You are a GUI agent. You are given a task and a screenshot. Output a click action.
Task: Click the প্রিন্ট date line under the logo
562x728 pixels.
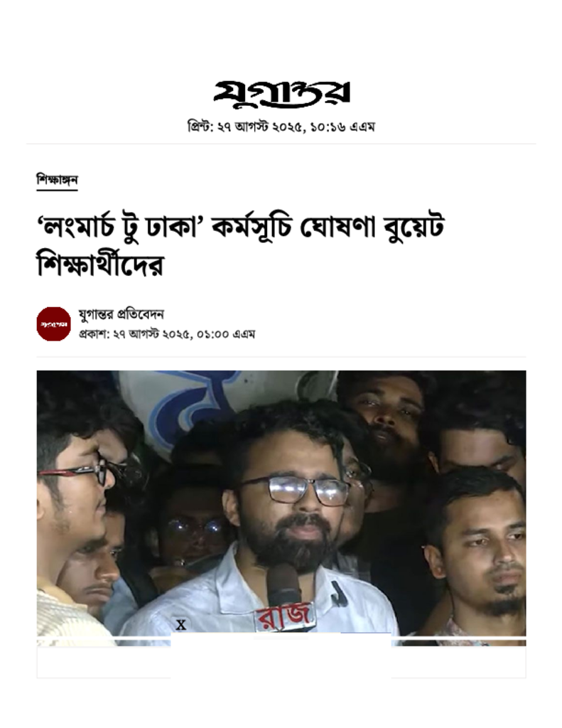point(281,127)
